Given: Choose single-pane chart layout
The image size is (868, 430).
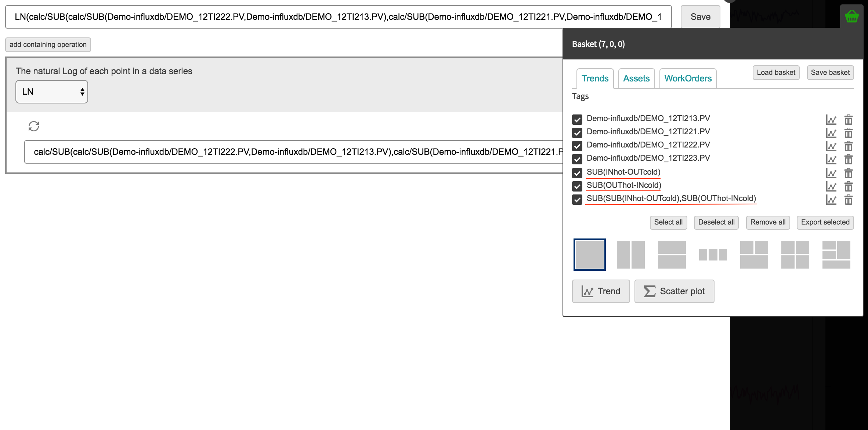Looking at the screenshot, I should [590, 255].
